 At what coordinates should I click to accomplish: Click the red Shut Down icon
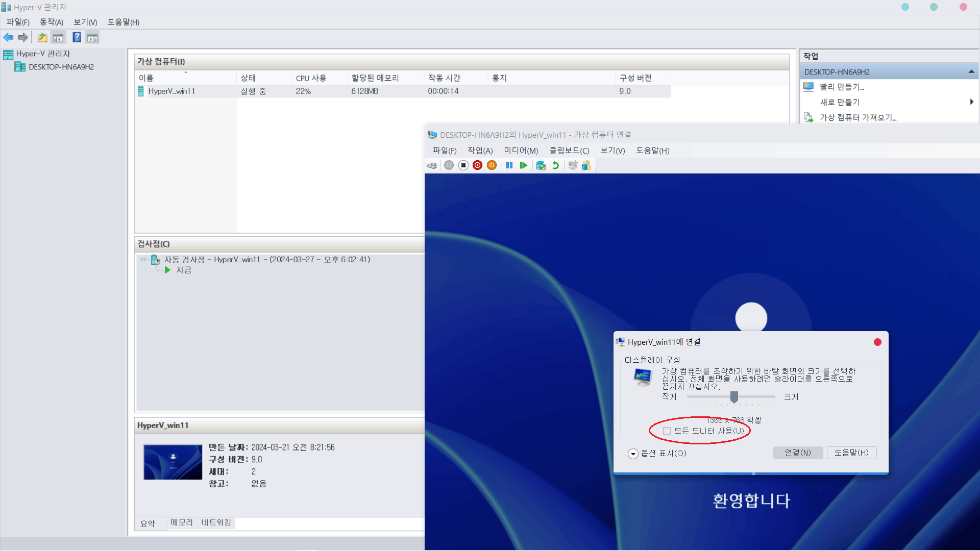(x=477, y=165)
